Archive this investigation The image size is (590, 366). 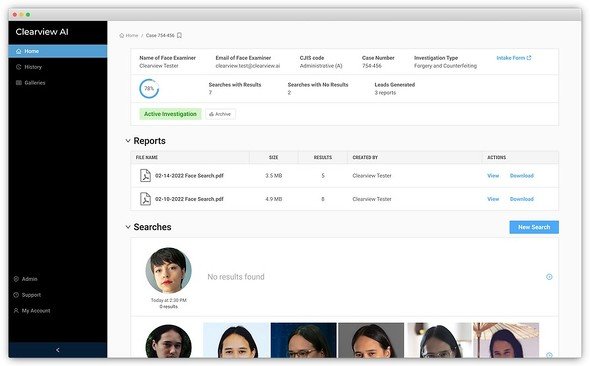(220, 114)
